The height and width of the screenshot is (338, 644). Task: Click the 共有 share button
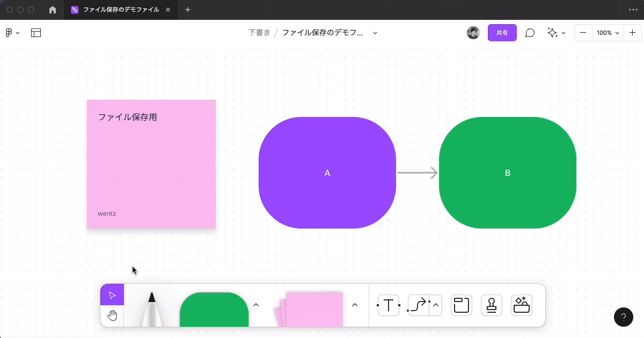coord(502,33)
